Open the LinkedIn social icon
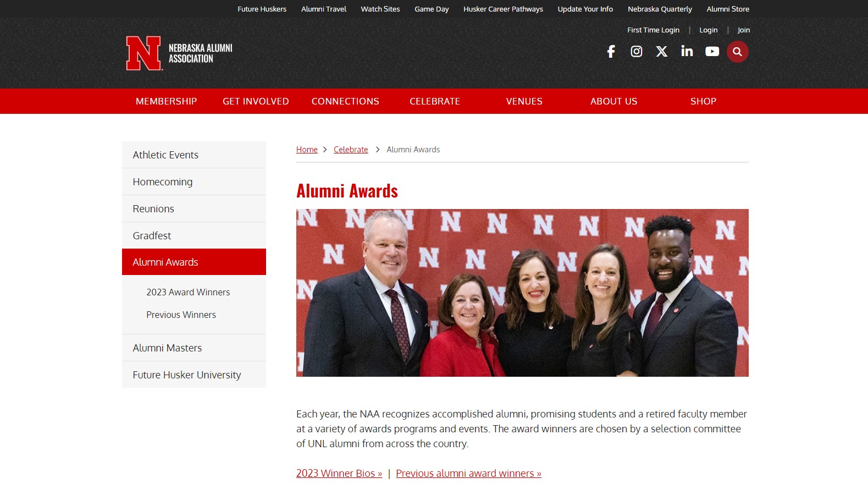868x495 pixels. pos(687,51)
